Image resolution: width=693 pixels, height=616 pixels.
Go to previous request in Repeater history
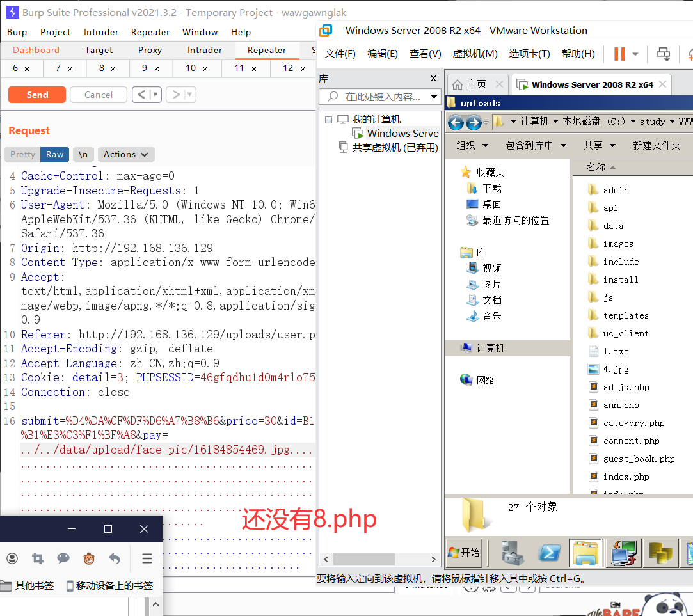pyautogui.click(x=141, y=95)
